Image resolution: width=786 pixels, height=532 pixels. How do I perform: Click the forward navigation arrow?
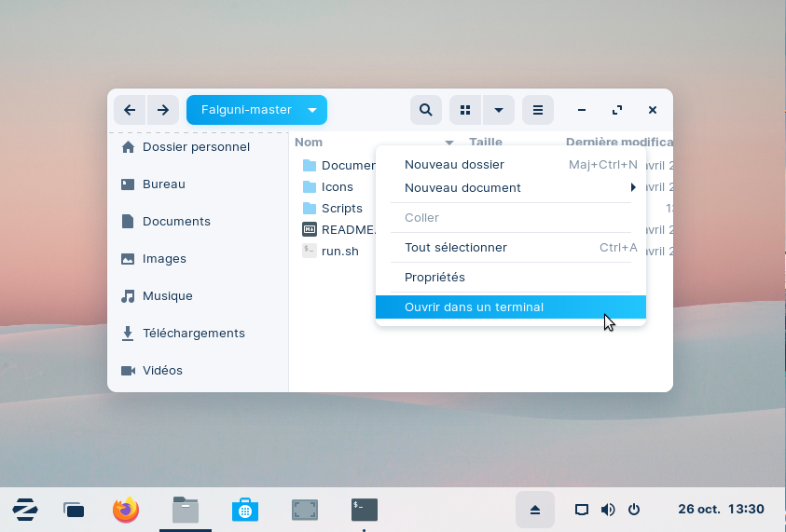(163, 110)
